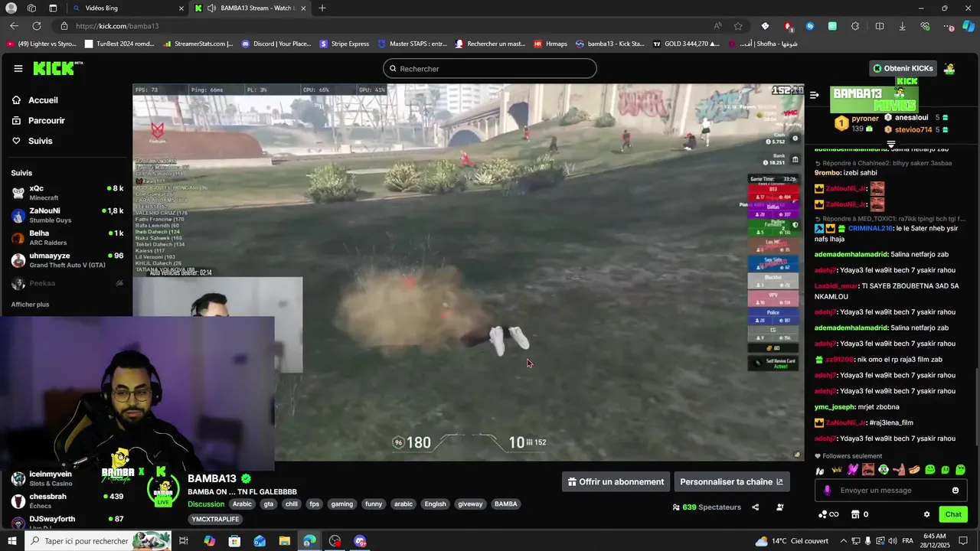Click the Offrir un abonnement button

(616, 481)
